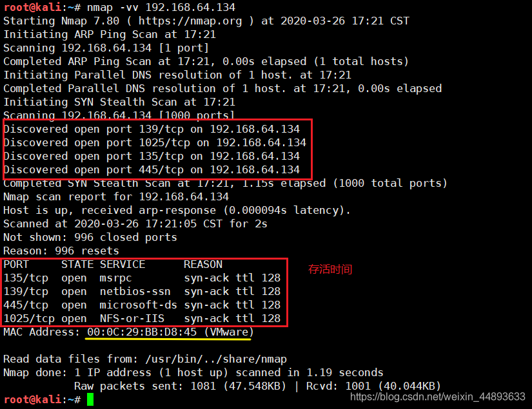Click the 'Discovered open port 1025/tcp' line
Viewport: 532px width, 409px height.
pos(155,142)
